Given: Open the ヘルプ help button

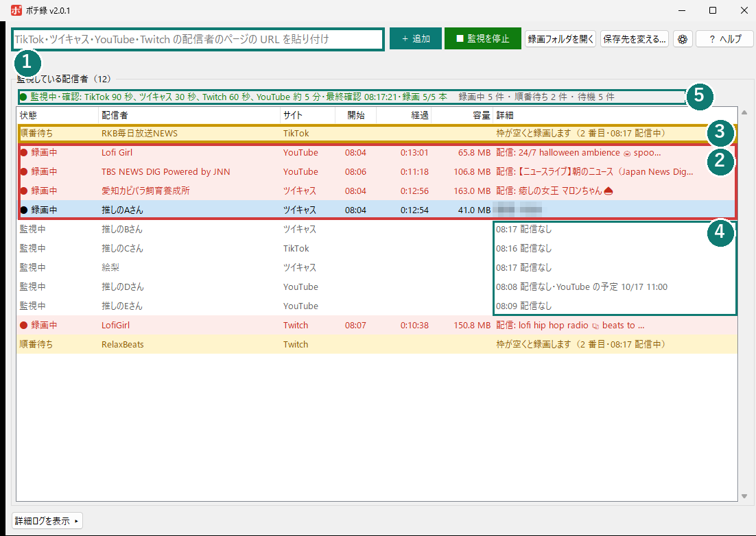Looking at the screenshot, I should click(x=724, y=39).
